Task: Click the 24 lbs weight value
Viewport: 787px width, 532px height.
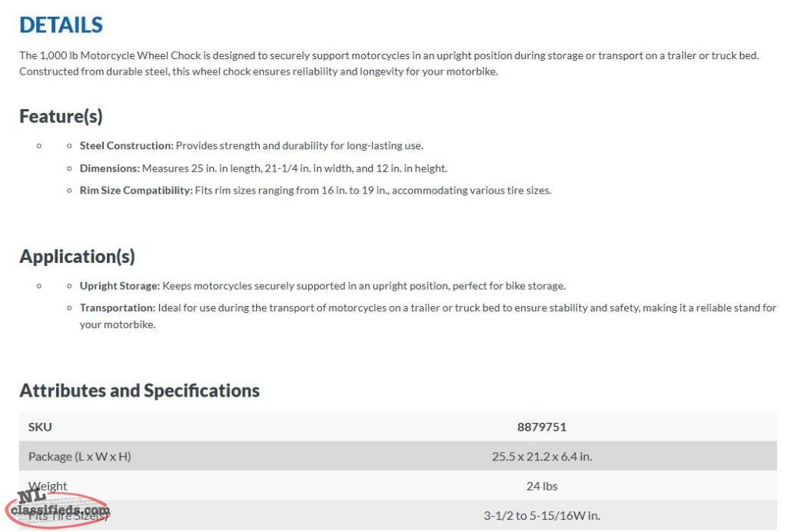Action: (x=542, y=487)
